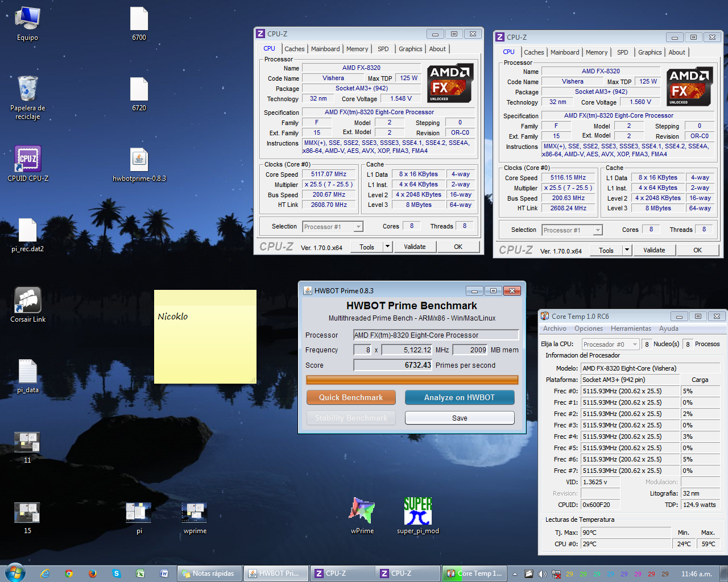Select the hwbotprime-0.8.3 jar file icon
728x582 pixels.
point(139,164)
